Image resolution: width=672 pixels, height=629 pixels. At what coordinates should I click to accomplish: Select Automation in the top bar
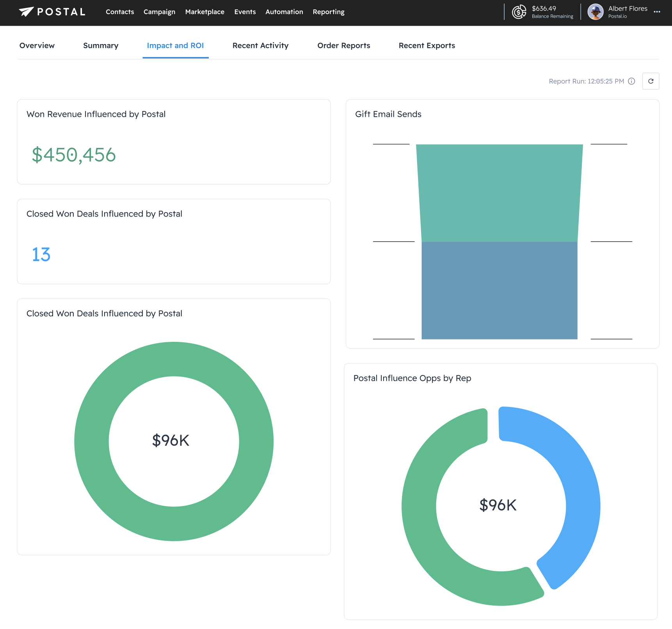pos(284,12)
